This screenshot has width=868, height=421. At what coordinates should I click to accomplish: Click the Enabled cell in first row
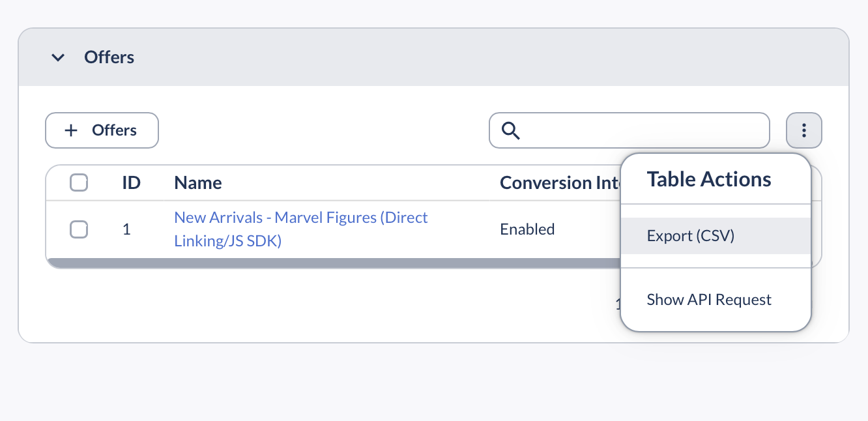527,229
